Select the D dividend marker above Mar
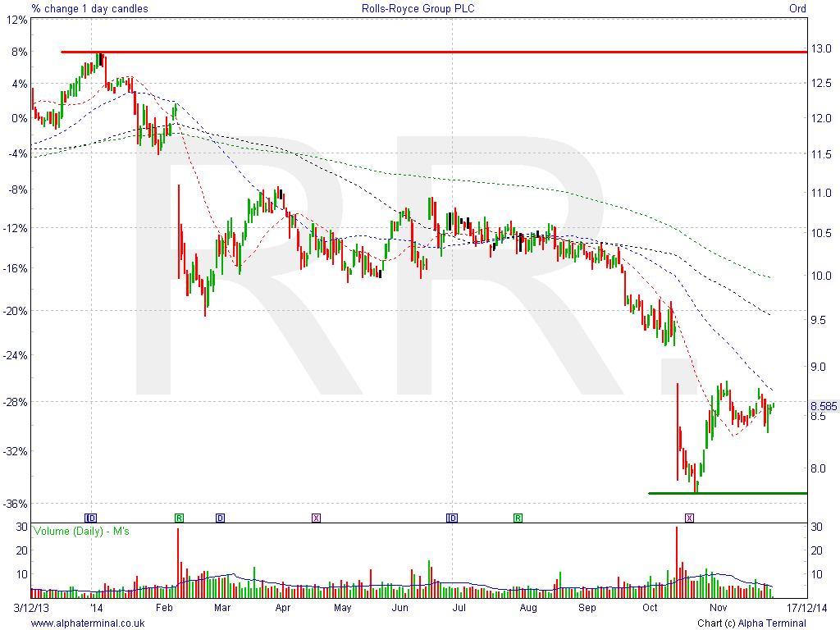Viewport: 840px width, 630px height. tap(220, 518)
